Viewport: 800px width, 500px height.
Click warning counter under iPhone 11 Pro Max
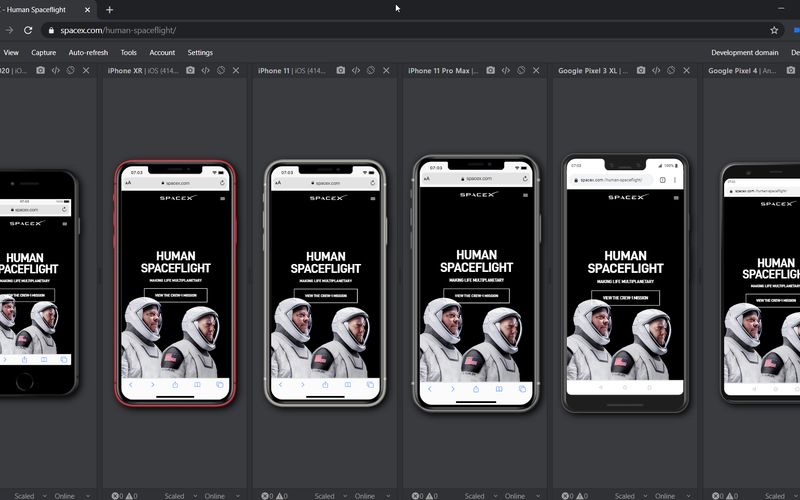pyautogui.click(x=432, y=496)
